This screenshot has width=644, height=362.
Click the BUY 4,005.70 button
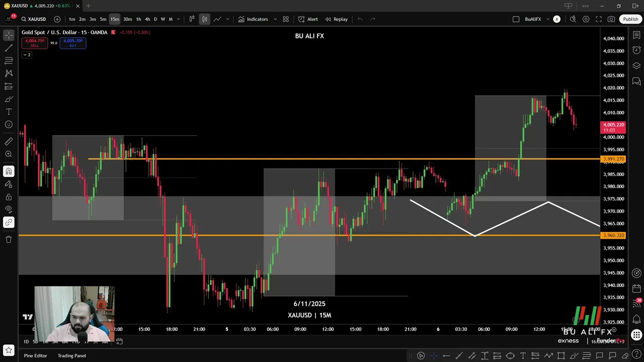[x=73, y=43]
